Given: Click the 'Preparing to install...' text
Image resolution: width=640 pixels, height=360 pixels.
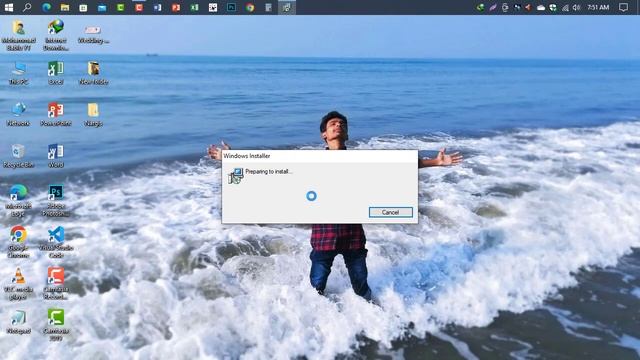Looking at the screenshot, I should [269, 171].
